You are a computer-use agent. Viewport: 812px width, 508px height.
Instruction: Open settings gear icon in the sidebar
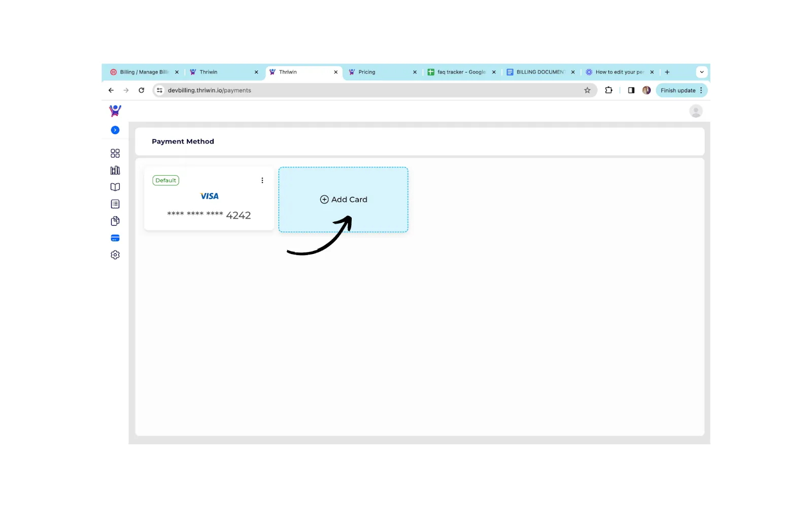tap(115, 255)
